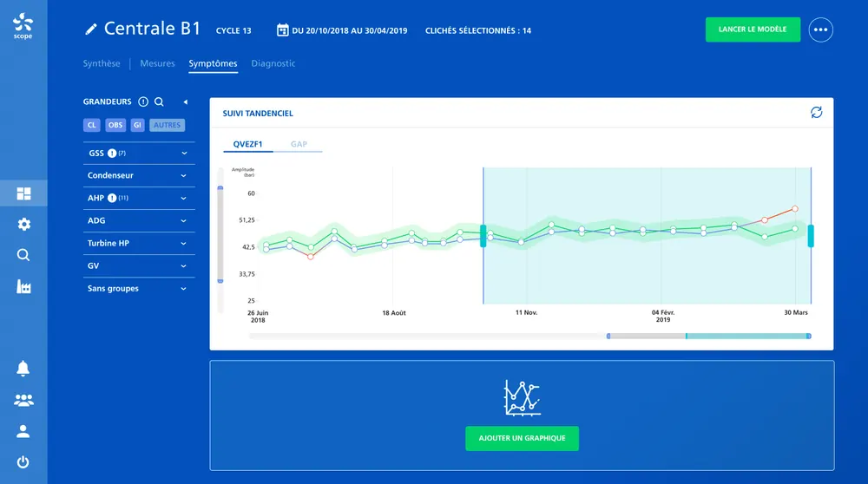Expand the GV group
The width and height of the screenshot is (868, 484).
click(139, 266)
